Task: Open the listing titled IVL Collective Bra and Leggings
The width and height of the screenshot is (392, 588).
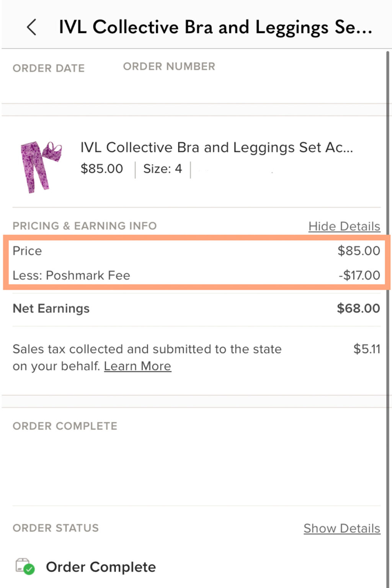Action: pos(217,147)
